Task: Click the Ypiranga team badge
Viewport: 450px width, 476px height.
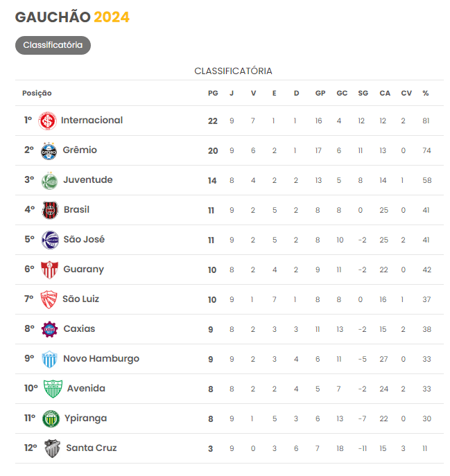Action: (x=51, y=418)
